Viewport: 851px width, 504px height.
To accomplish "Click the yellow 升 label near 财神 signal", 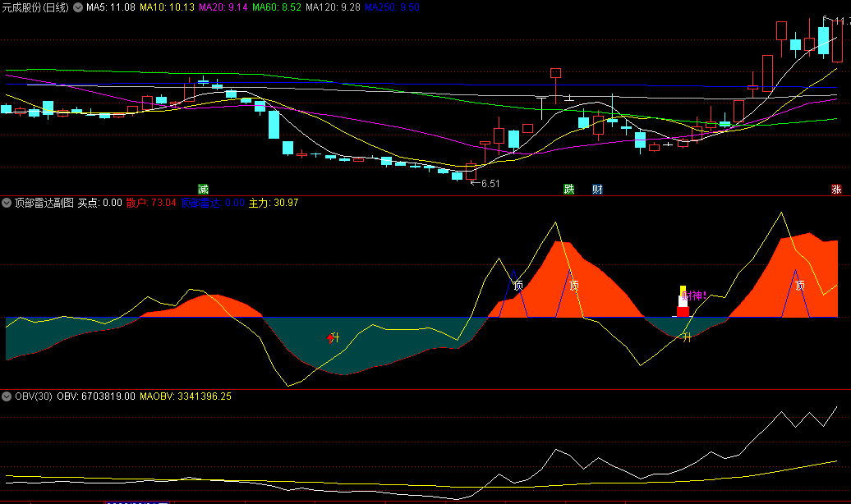I will tap(687, 337).
